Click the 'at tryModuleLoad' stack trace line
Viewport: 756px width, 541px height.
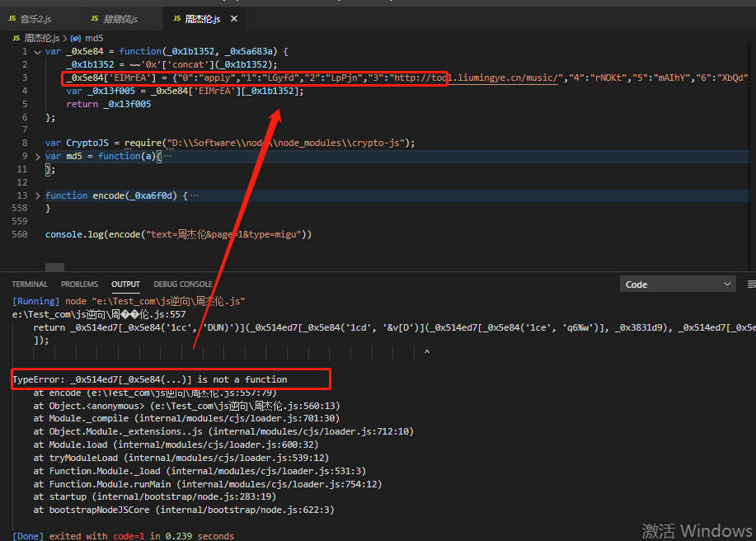[x=181, y=458]
